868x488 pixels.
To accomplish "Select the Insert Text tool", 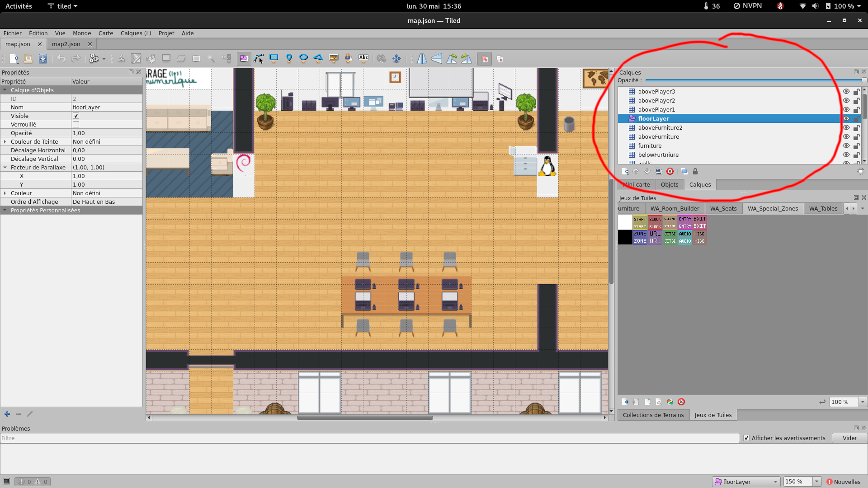I will (363, 58).
